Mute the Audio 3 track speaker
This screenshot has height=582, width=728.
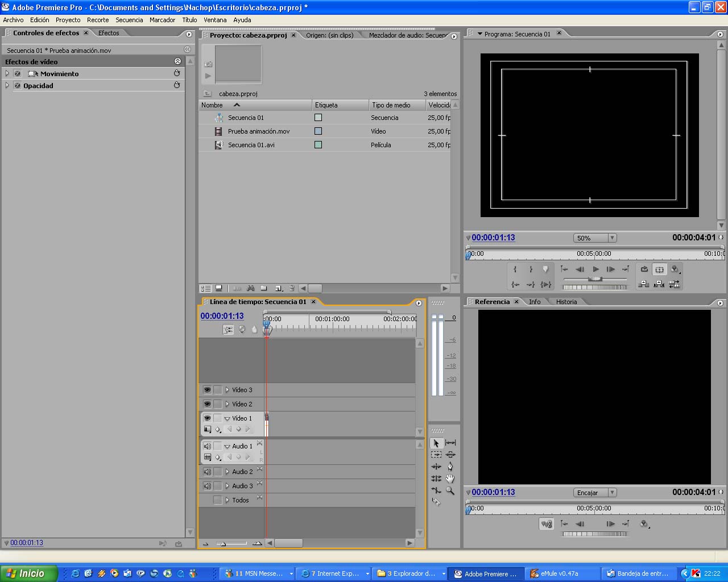tap(207, 486)
